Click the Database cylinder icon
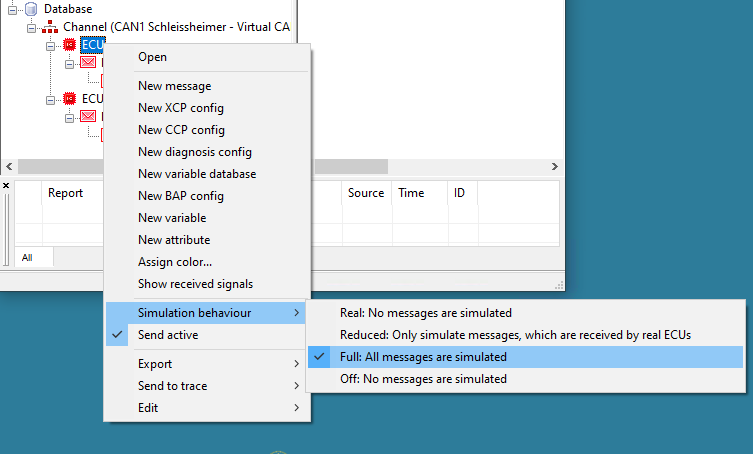The image size is (753, 454). (30, 9)
